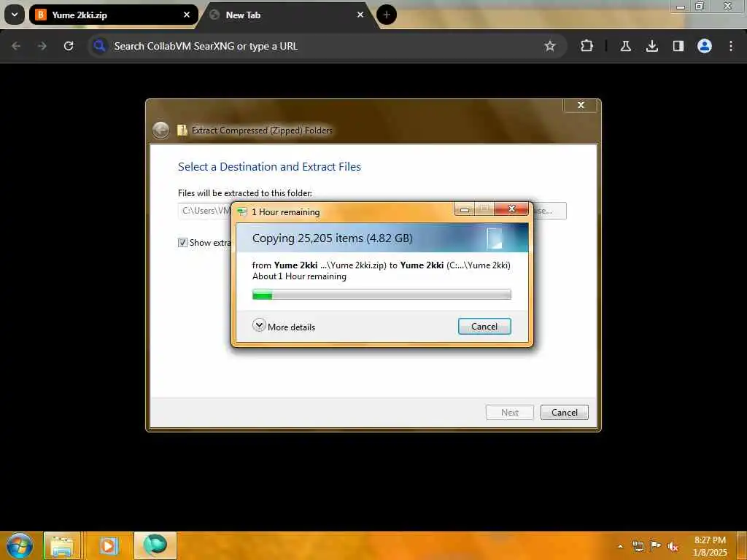Close the 1 Hour remaining dialog

pos(511,209)
